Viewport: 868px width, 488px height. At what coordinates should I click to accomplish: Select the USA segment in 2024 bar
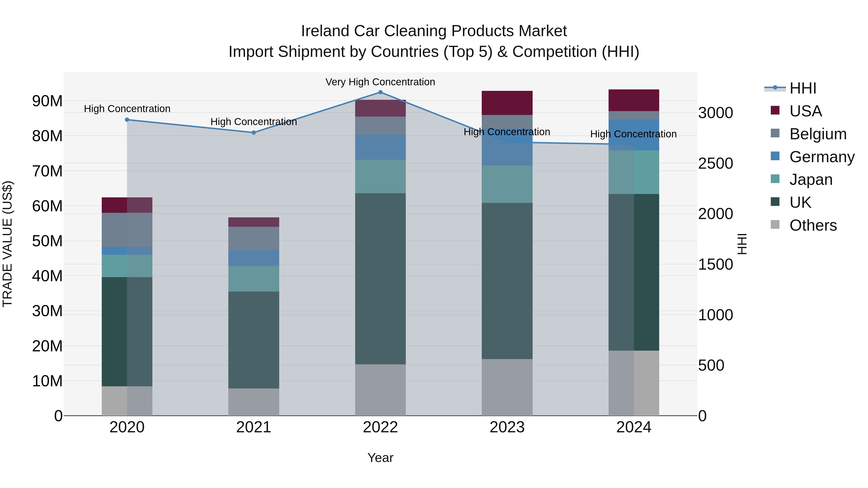[634, 100]
